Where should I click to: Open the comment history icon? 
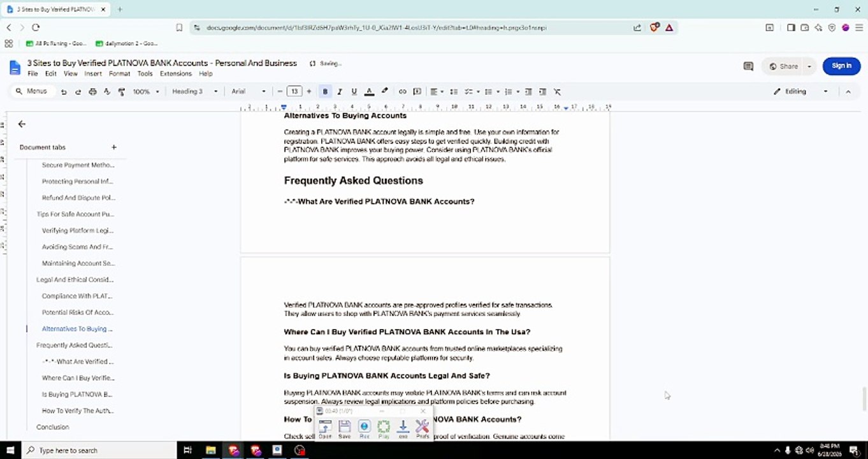pyautogui.click(x=748, y=66)
